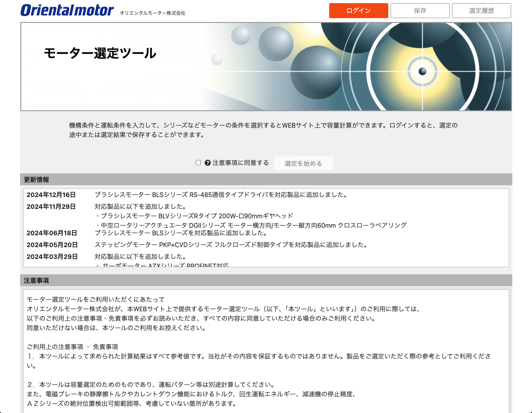Screen dimensions: 532x413
Task: Click the オリエンタルモーター株式会社 company name
Action: tap(152, 13)
